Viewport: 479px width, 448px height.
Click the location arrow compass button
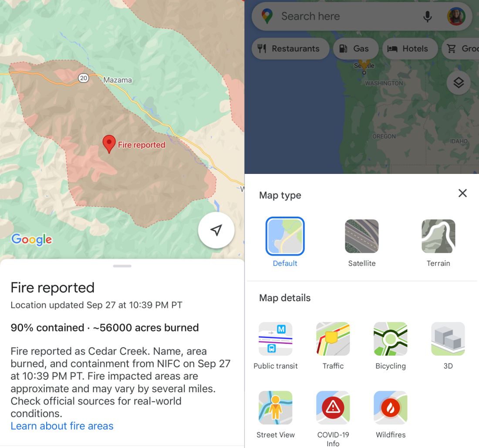[x=216, y=230]
